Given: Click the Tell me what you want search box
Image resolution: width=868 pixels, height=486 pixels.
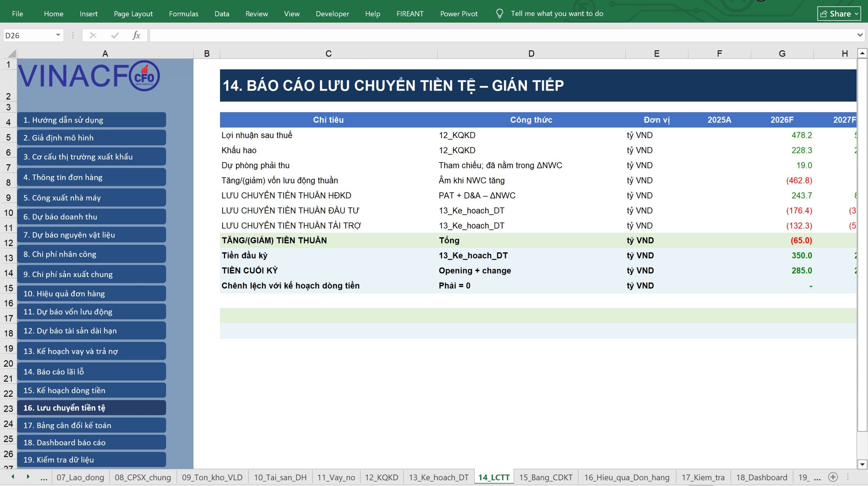Looking at the screenshot, I should pyautogui.click(x=557, y=14).
